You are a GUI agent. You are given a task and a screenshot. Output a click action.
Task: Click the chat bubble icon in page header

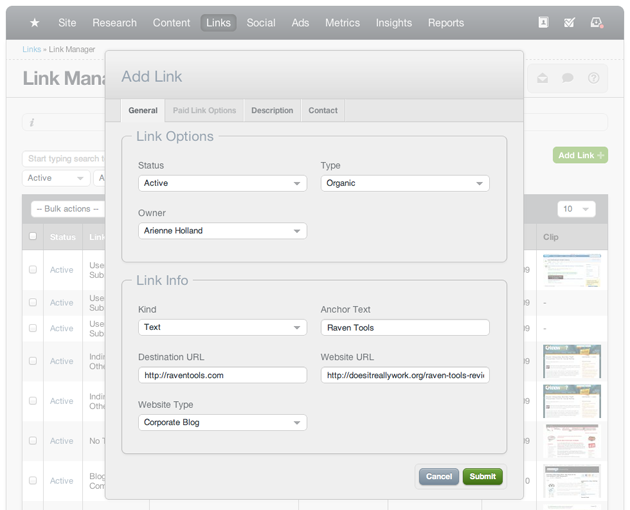tap(567, 78)
